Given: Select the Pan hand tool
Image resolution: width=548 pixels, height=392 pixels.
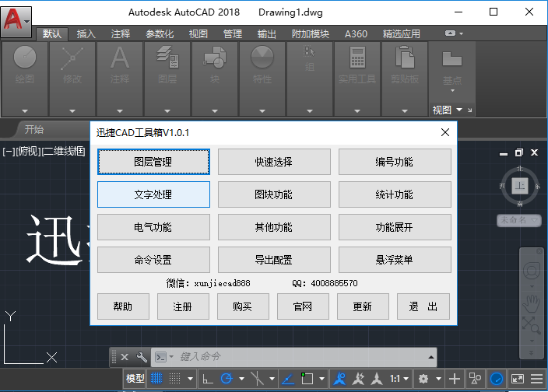Looking at the screenshot, I should pos(531,303).
